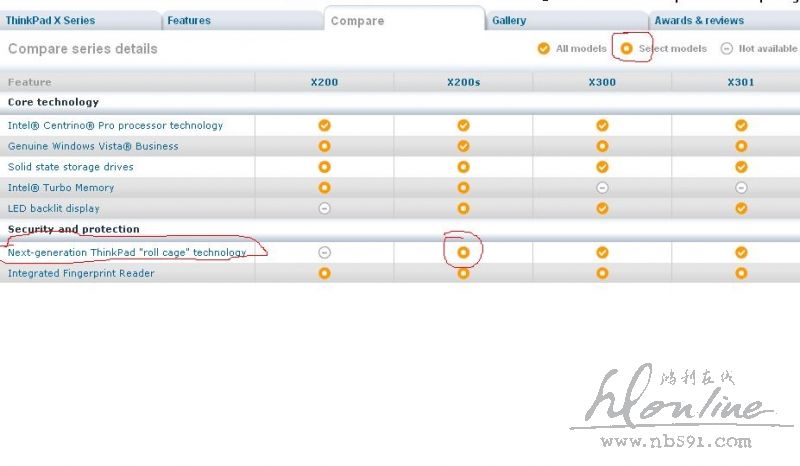
Task: Open Next-generation ThinkPad roll cage link
Action: tap(127, 253)
